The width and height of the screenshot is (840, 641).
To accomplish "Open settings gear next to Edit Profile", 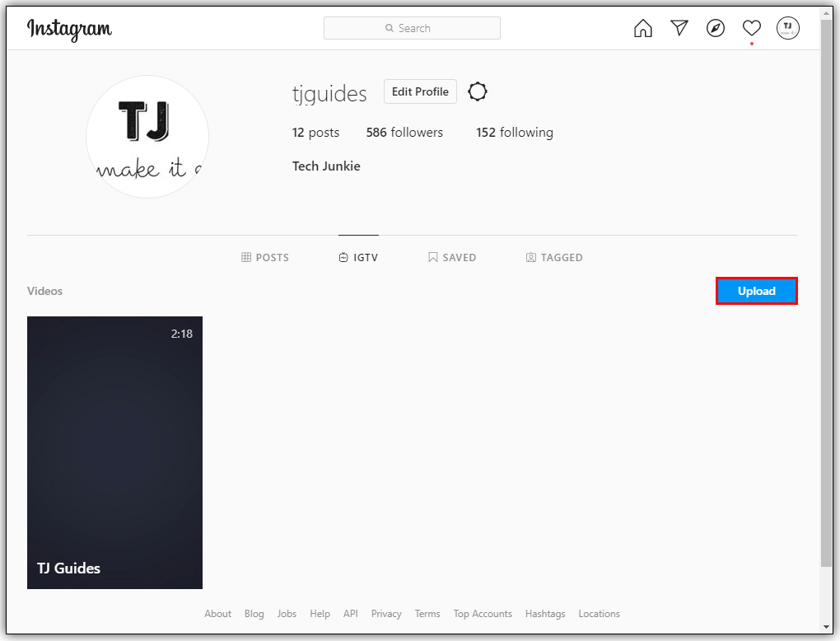I will coord(478,91).
